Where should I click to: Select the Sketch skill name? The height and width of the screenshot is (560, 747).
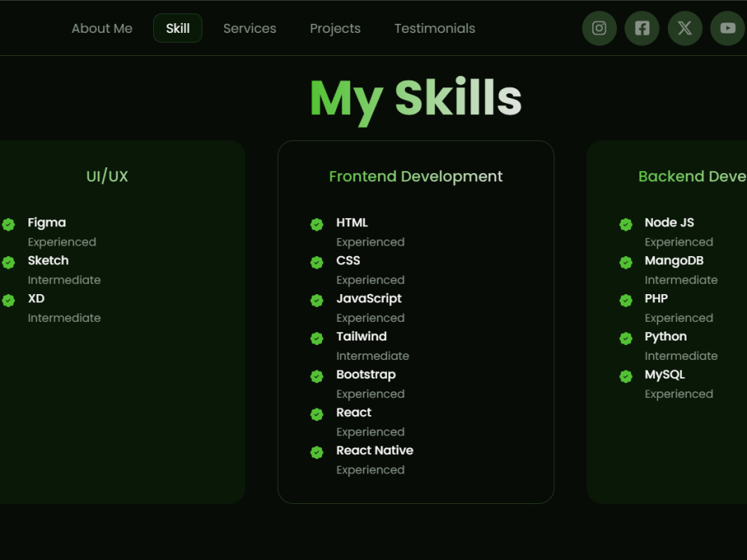pos(48,261)
